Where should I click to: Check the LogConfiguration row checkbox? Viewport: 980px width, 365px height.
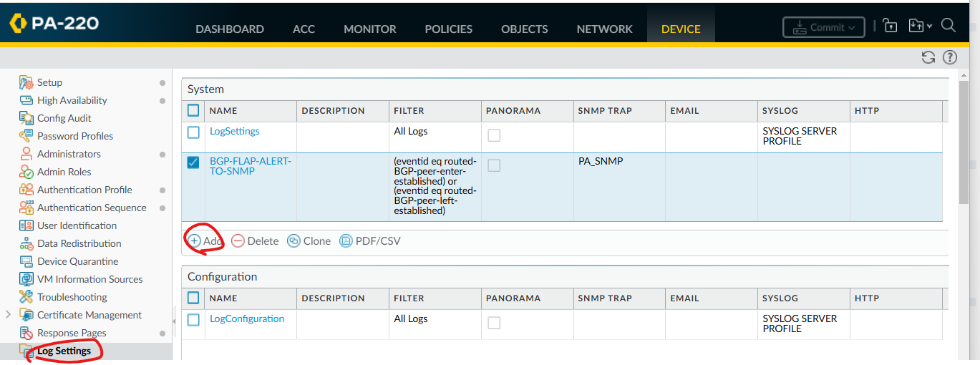coord(193,320)
